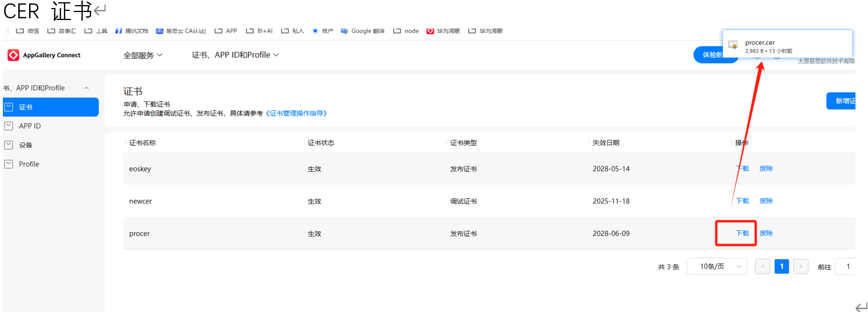Collapse the 证书、APP ID和Profile sidebar section
Viewport: 868px width, 312px height.
pos(87,88)
